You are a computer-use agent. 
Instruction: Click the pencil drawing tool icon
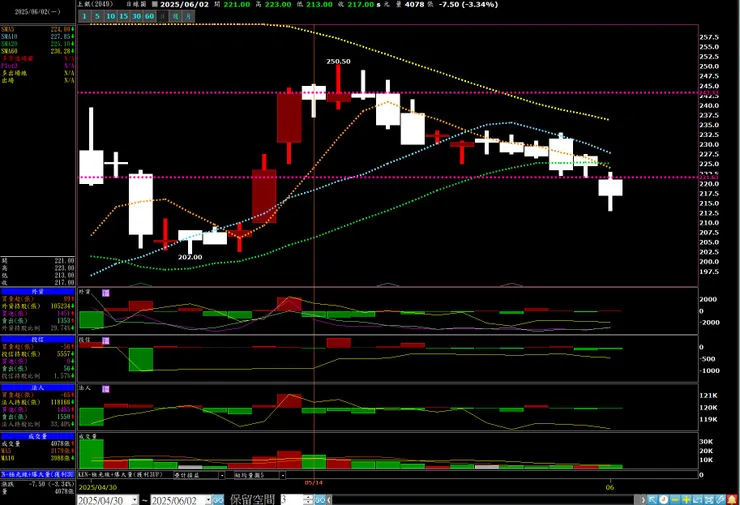[720, 499]
